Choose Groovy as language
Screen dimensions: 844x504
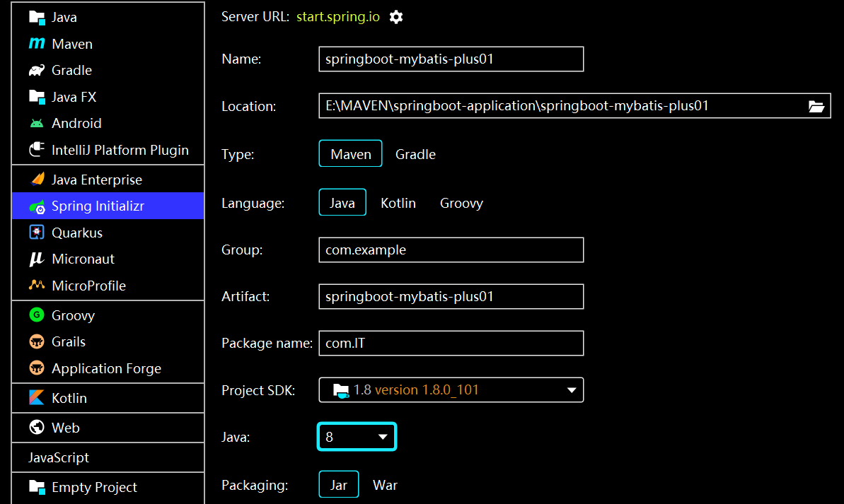(x=461, y=204)
